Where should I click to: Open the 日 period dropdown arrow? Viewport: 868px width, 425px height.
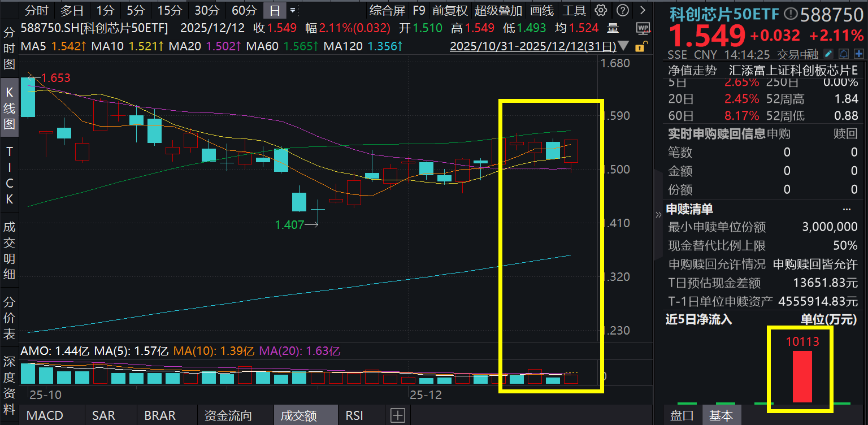294,10
